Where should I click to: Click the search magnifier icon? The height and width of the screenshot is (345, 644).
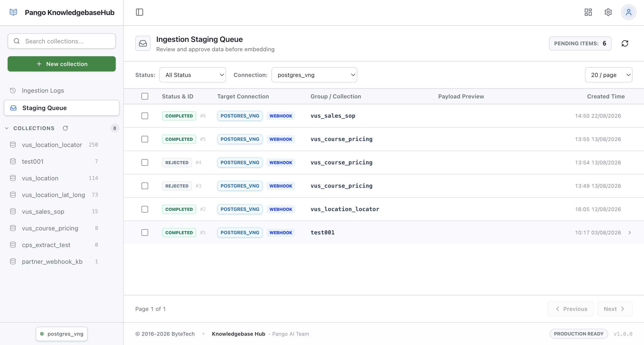tap(17, 41)
